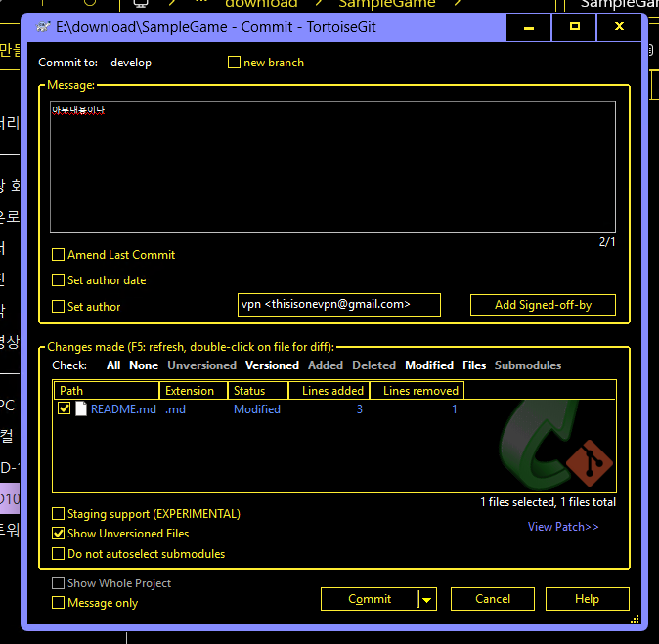Toggle the Set author checkbox

click(58, 306)
